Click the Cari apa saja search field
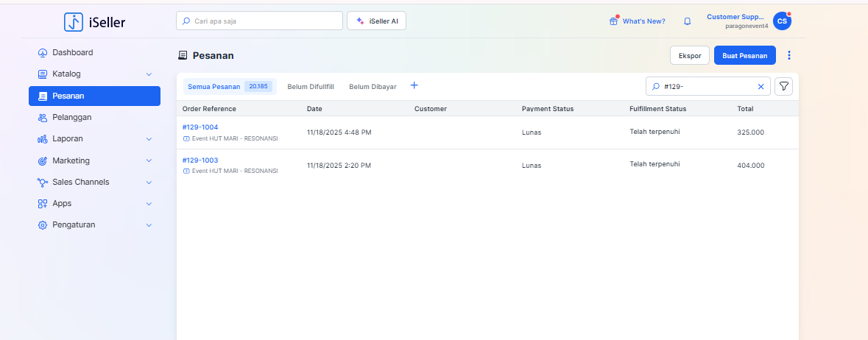868x340 pixels. 259,21
